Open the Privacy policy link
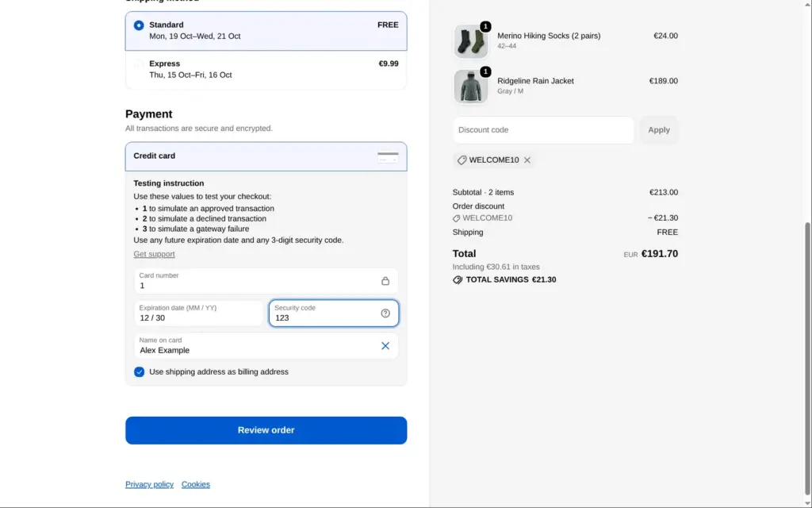Viewport: 812px width, 508px height. click(149, 484)
